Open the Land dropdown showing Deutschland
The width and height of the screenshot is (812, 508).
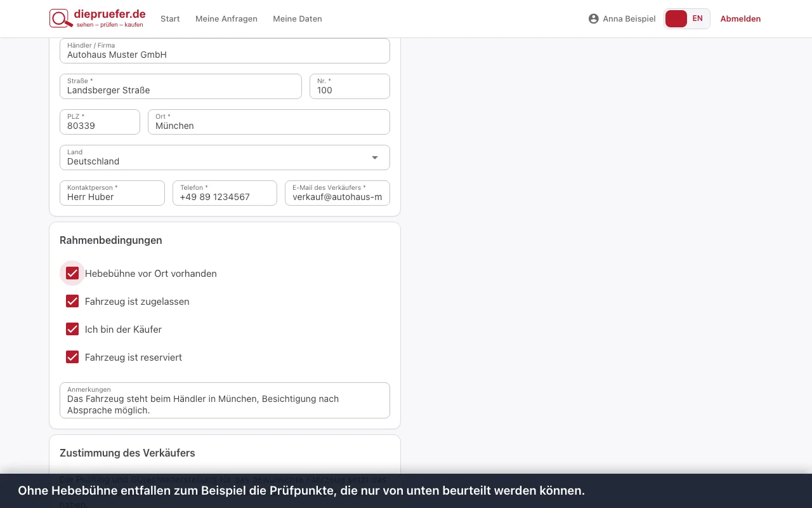pos(225,157)
